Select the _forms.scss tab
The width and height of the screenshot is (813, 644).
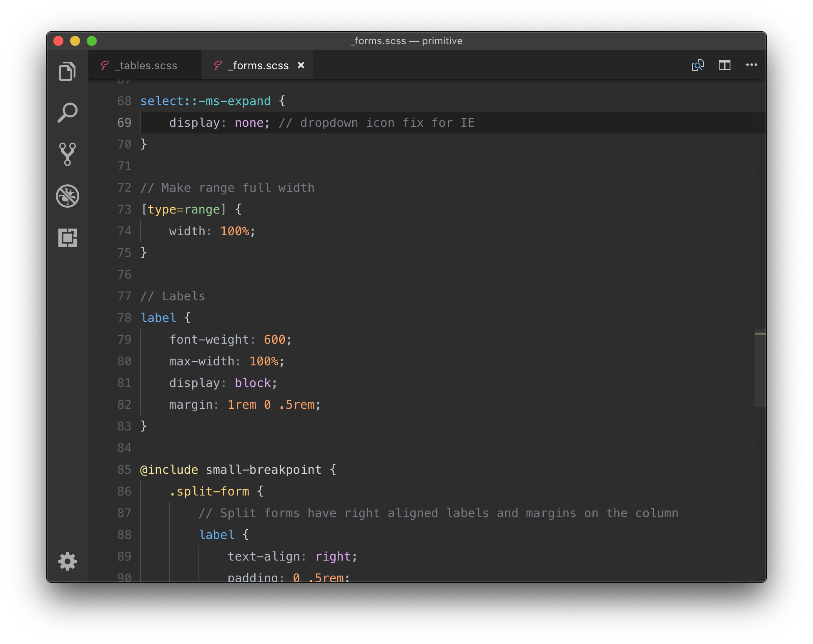258,65
